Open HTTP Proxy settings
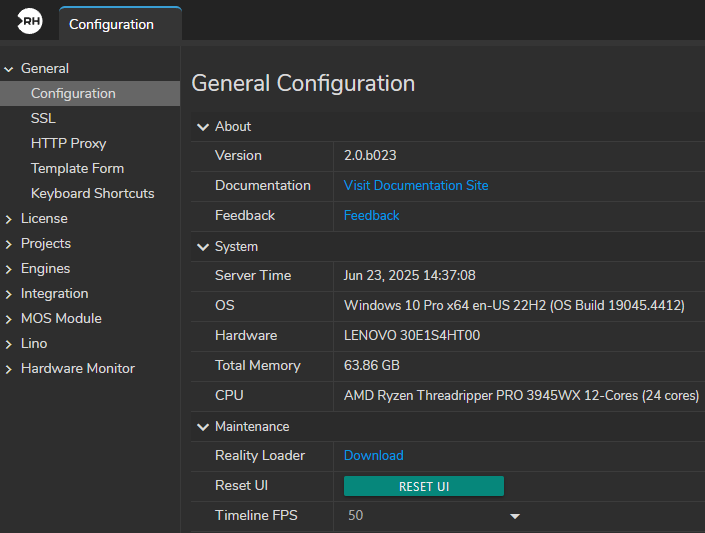 click(68, 143)
